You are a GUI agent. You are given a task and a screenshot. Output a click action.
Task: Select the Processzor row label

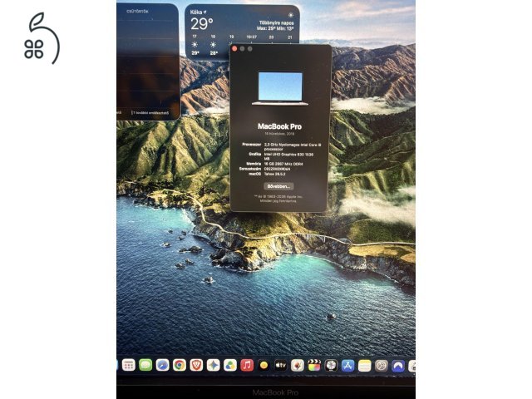point(251,145)
